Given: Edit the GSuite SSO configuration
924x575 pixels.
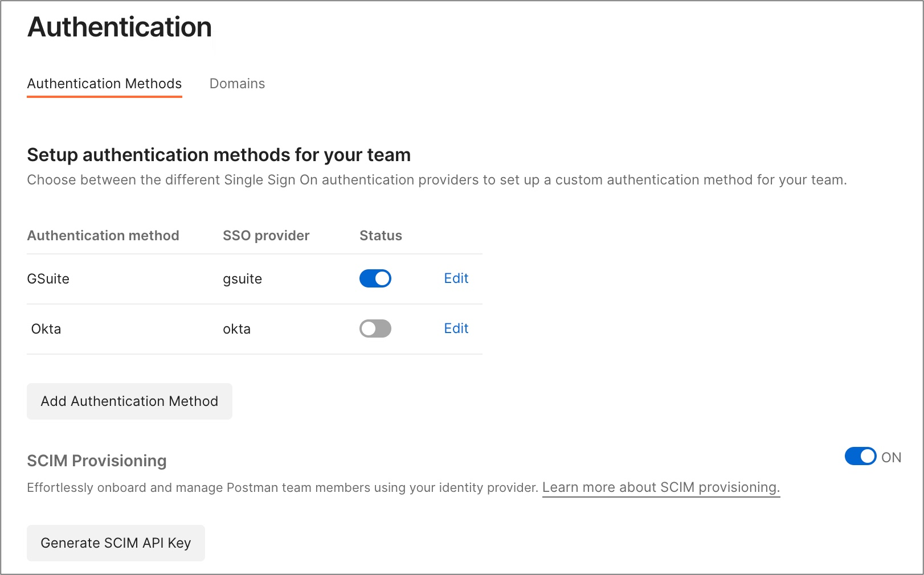Looking at the screenshot, I should (455, 278).
